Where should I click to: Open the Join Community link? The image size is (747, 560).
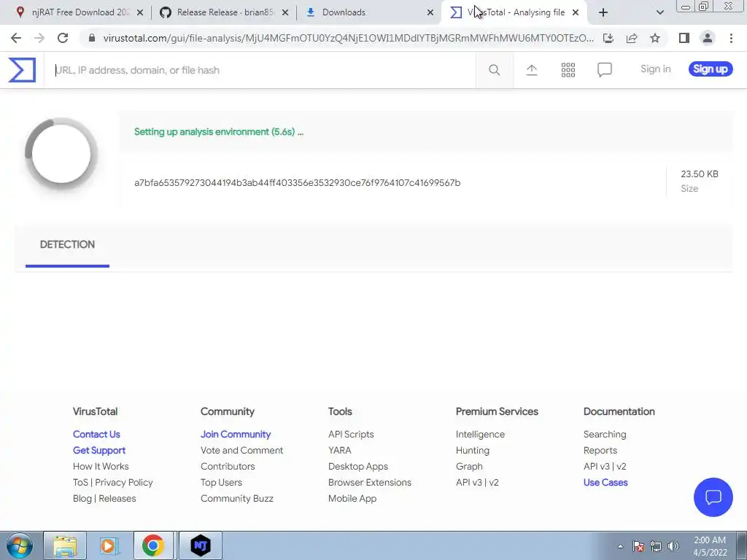click(x=236, y=435)
